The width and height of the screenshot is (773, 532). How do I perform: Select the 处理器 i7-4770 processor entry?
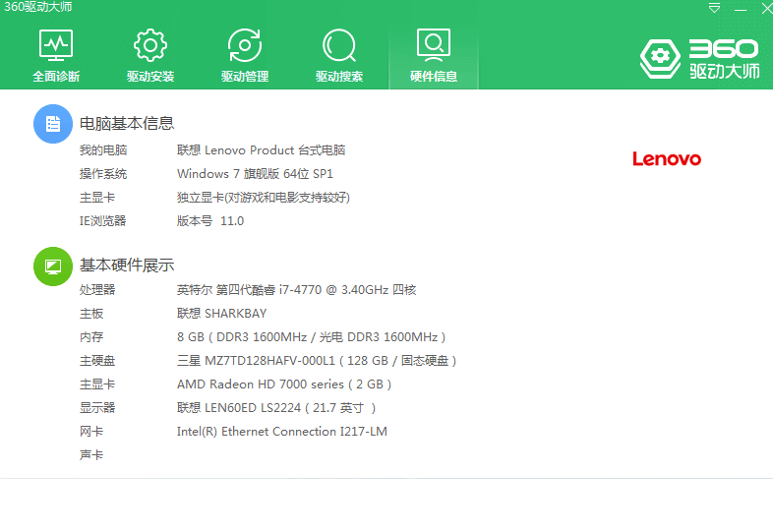pyautogui.click(x=296, y=290)
